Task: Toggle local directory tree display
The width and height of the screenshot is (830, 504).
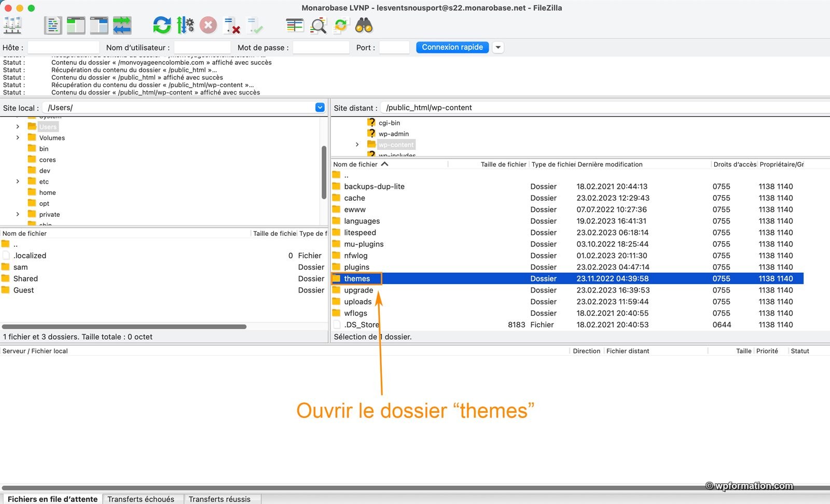Action: coord(76,25)
